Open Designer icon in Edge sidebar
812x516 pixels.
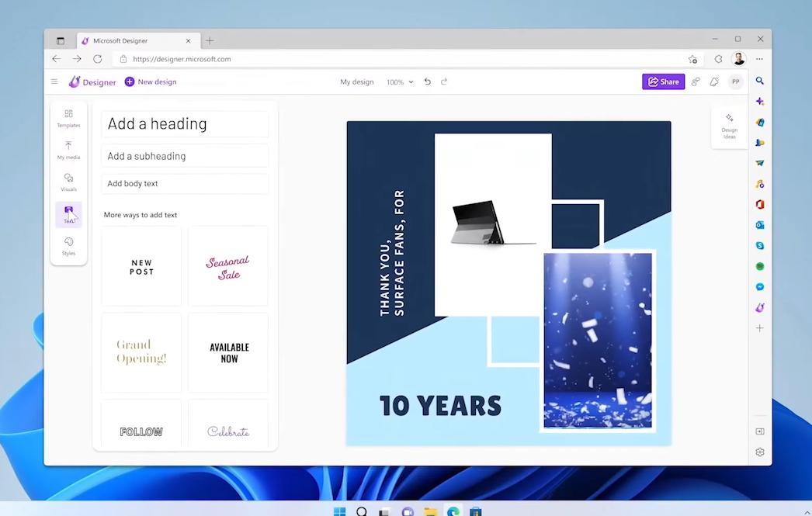click(x=760, y=307)
